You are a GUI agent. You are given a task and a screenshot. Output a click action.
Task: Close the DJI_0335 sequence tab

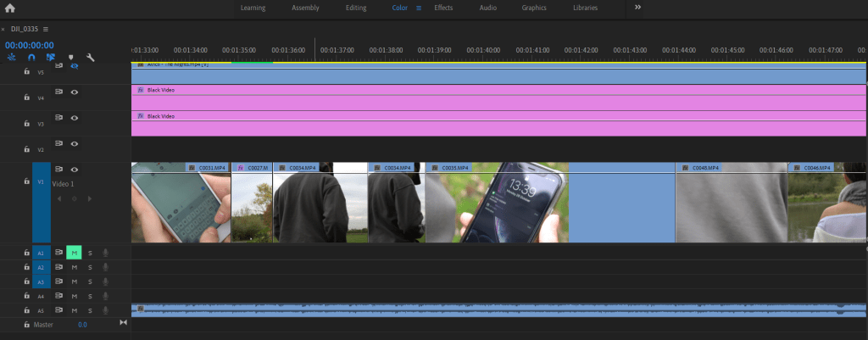point(3,30)
